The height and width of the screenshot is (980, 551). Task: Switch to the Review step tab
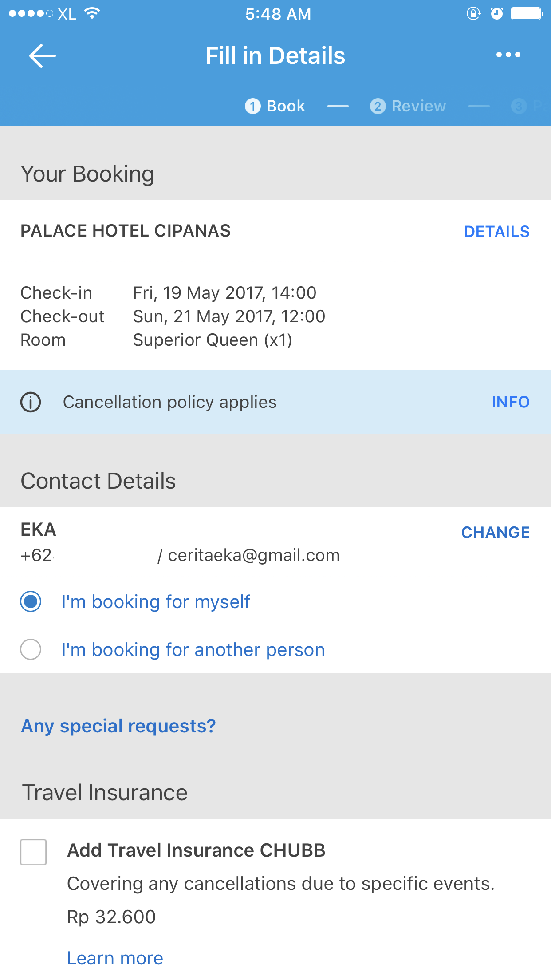click(418, 107)
